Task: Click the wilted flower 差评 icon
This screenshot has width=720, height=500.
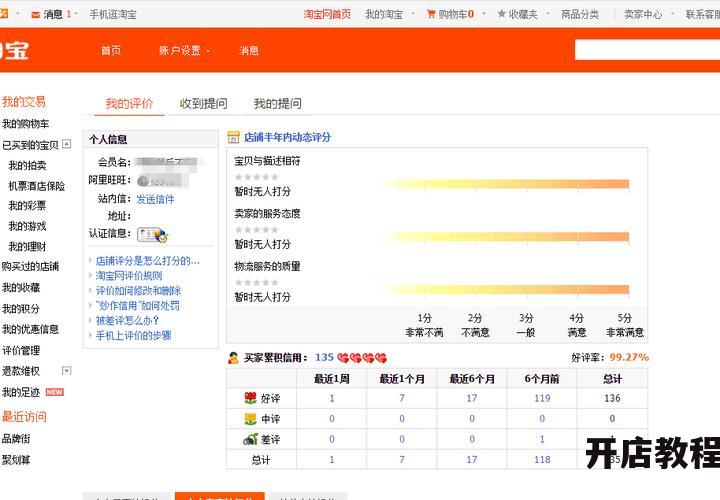Action: 250,439
